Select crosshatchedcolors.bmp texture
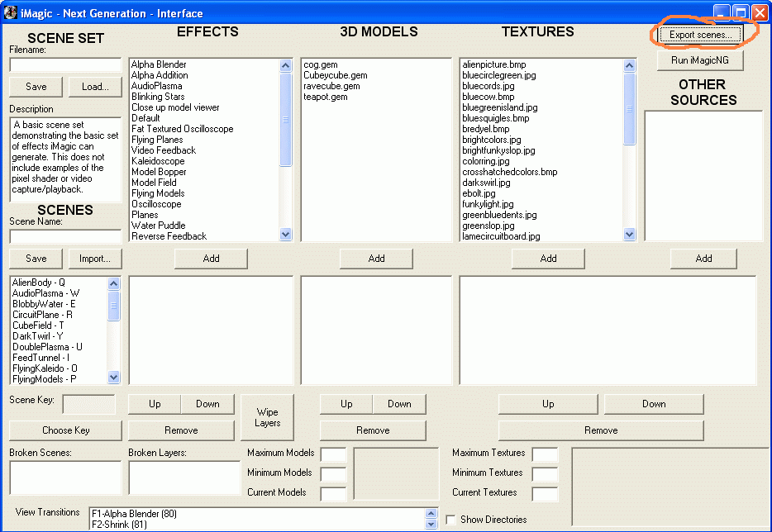 [510, 173]
